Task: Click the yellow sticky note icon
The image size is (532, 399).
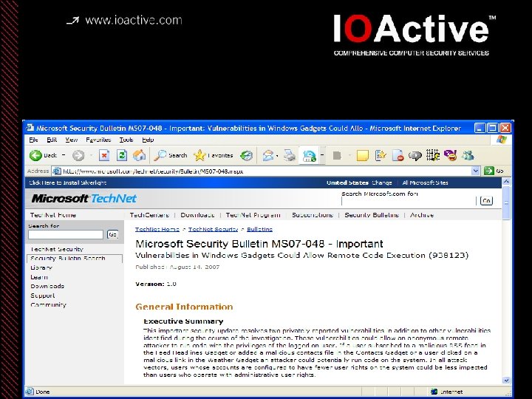Action: tap(362, 155)
